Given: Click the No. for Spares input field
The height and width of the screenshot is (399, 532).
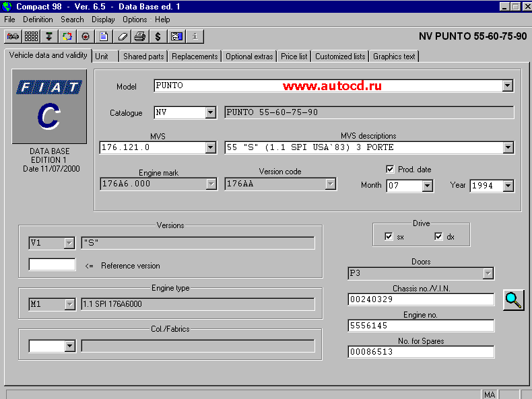Looking at the screenshot, I should [421, 352].
